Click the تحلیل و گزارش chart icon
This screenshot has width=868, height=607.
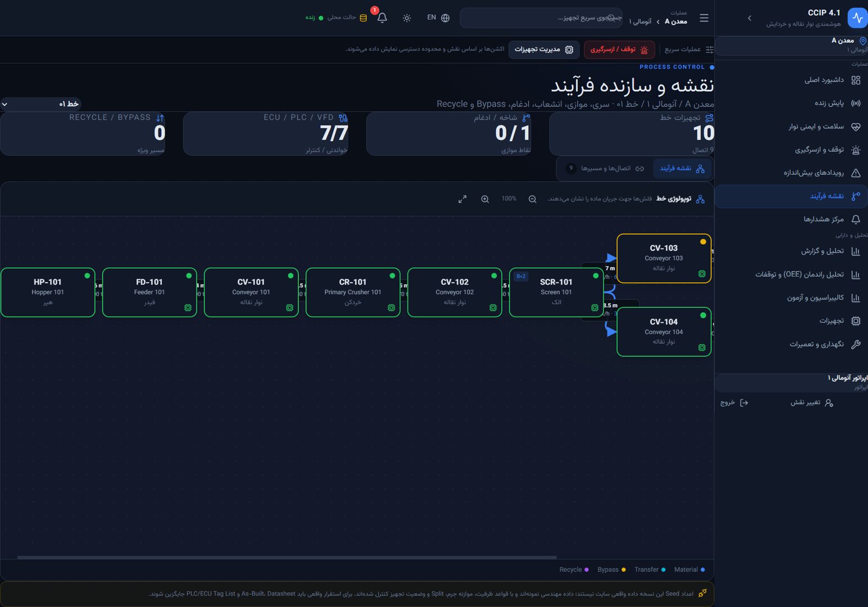pyautogui.click(x=856, y=251)
